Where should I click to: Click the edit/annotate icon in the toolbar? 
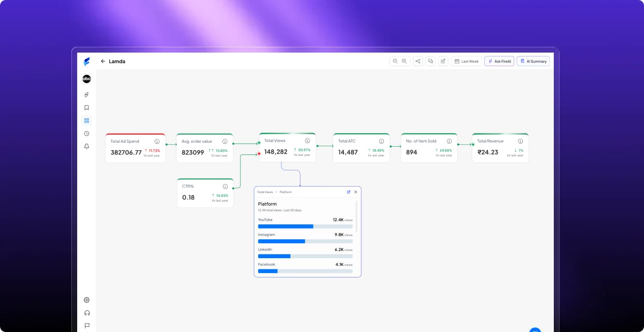point(443,61)
